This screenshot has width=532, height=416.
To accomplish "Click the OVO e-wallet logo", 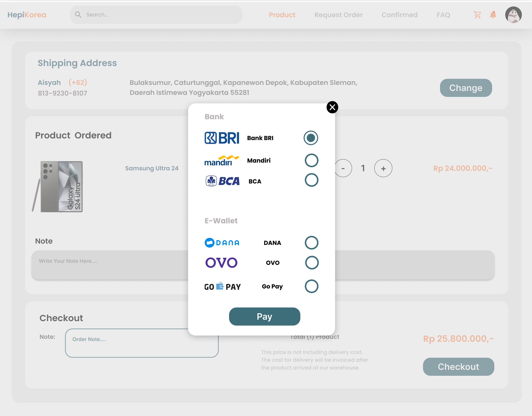I will point(221,263).
